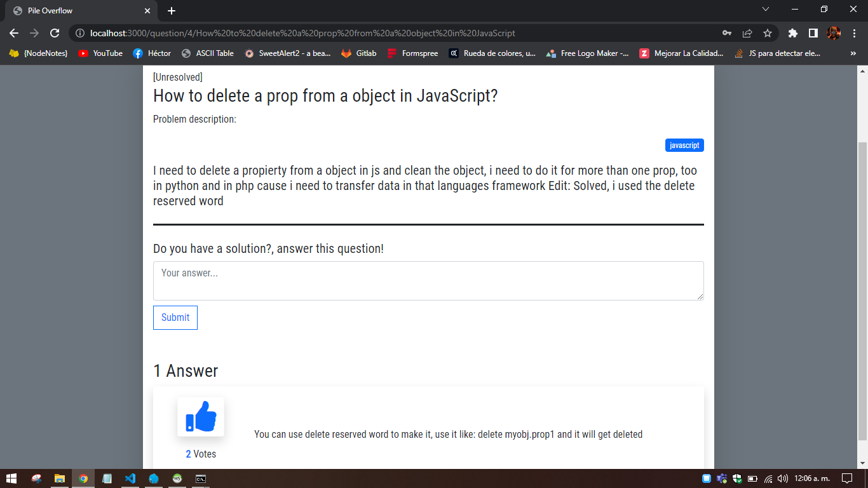Open the browser Extensions puzzle icon
The height and width of the screenshot is (488, 868).
click(793, 33)
